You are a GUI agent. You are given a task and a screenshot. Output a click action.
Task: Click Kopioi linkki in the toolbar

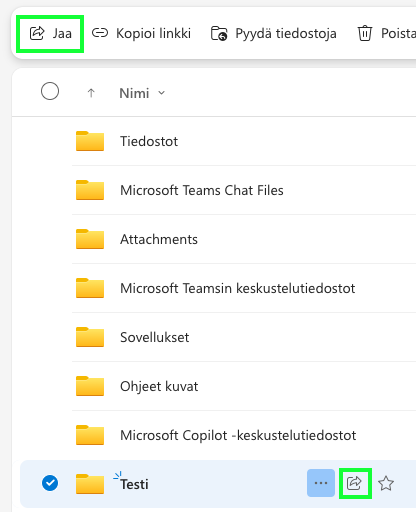[141, 33]
